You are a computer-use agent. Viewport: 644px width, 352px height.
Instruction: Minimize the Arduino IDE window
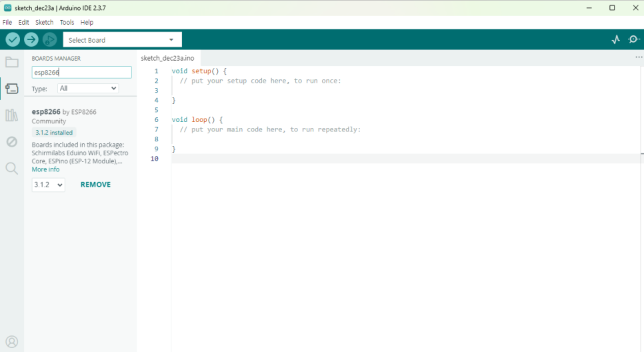[x=589, y=8]
